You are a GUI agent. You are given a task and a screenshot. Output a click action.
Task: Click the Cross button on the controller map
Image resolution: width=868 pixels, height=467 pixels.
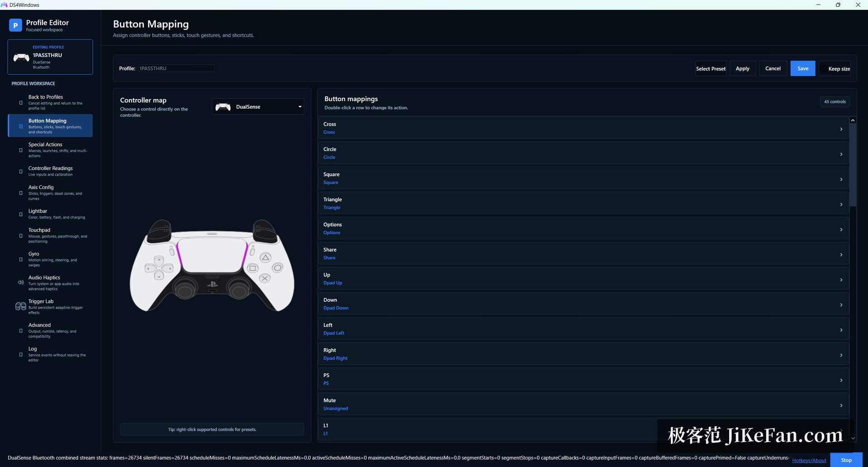pos(265,278)
